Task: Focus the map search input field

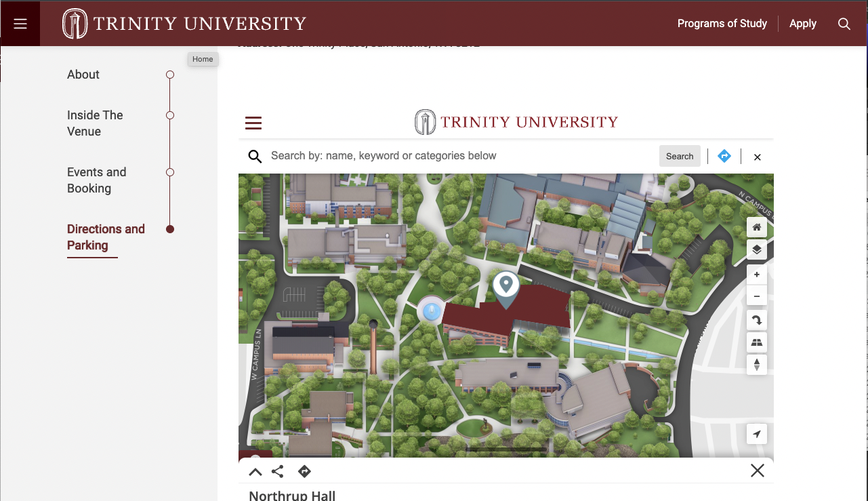Action: point(461,156)
